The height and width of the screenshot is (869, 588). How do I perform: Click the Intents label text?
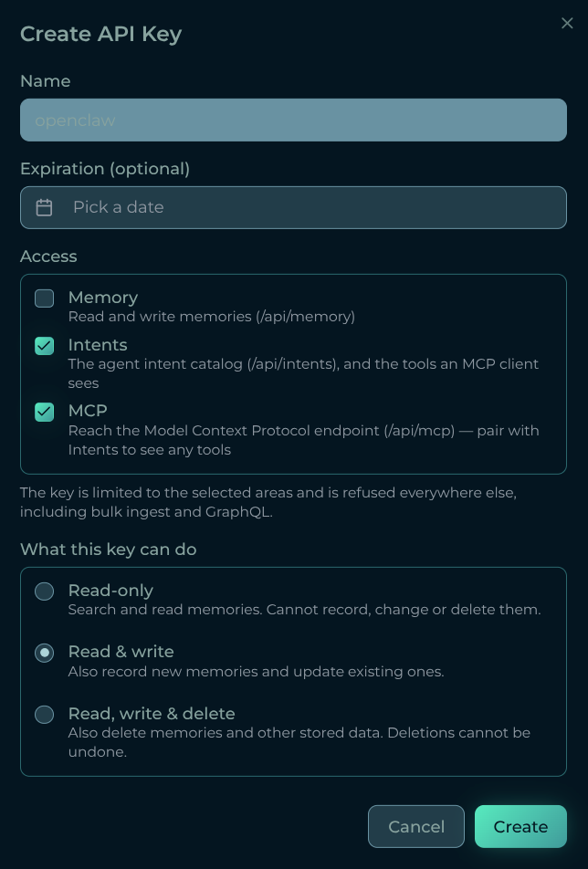point(98,345)
